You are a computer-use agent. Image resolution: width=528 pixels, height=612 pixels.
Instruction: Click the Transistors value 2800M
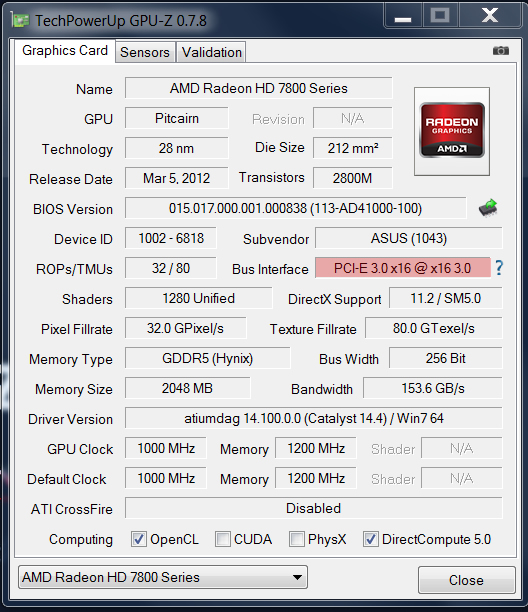(x=353, y=178)
